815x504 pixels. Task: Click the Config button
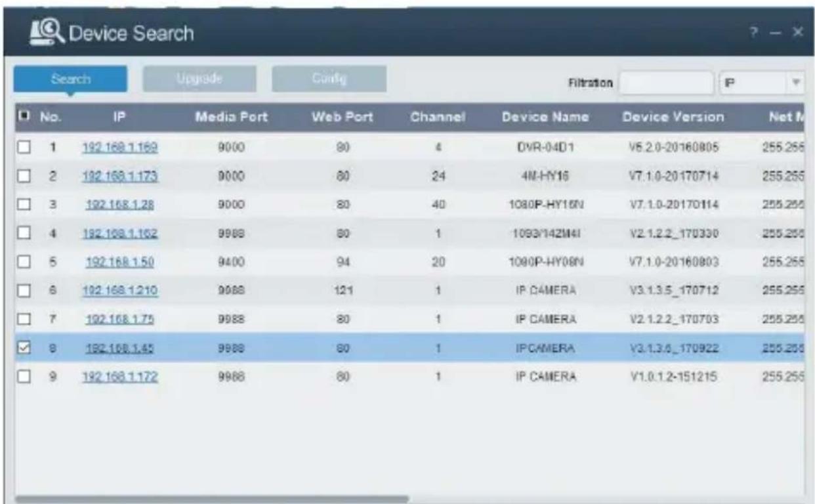tap(329, 79)
